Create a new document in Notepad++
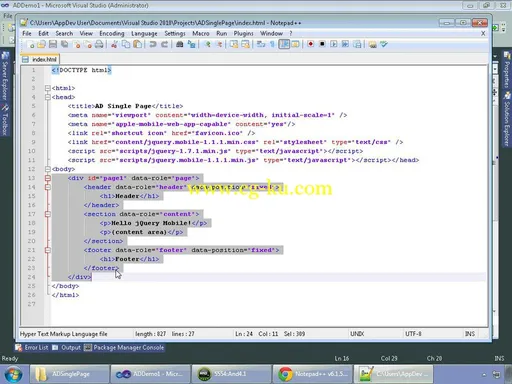Screen dimensions: 512x384 click(31, 44)
